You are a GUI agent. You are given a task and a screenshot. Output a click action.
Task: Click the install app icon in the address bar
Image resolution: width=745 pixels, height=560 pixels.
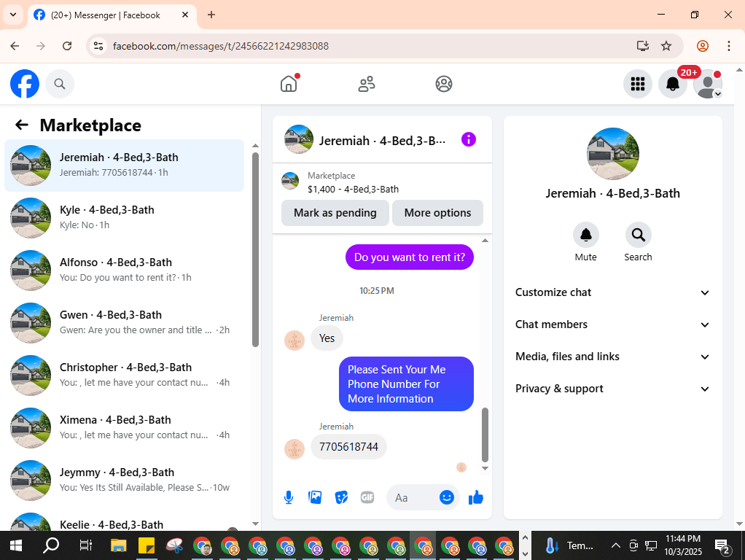click(643, 46)
